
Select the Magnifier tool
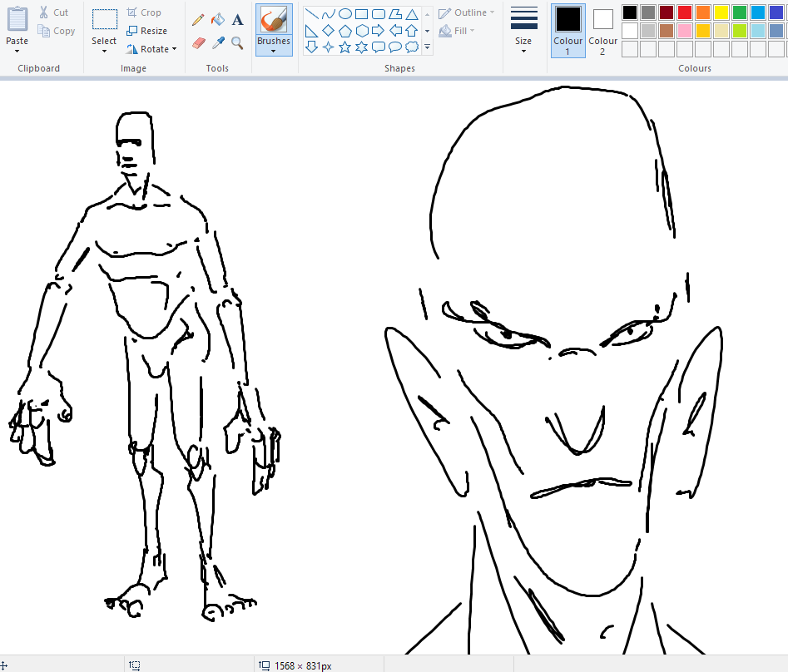point(237,43)
